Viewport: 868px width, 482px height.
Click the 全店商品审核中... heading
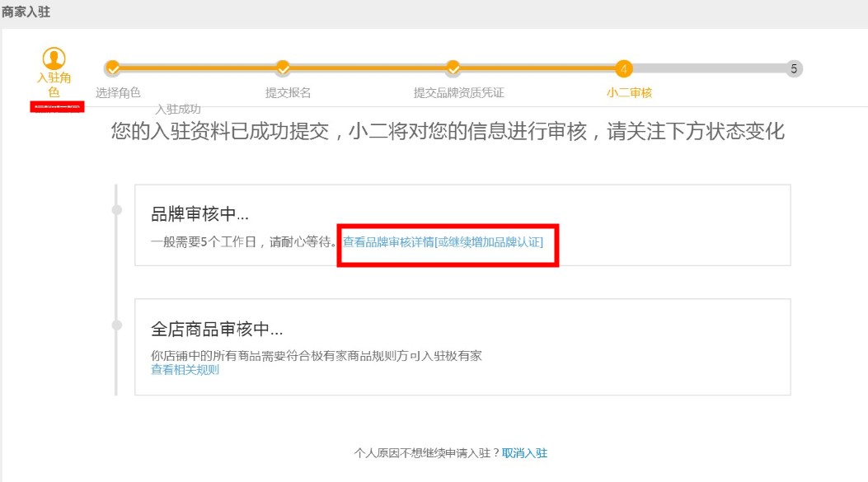tap(217, 330)
